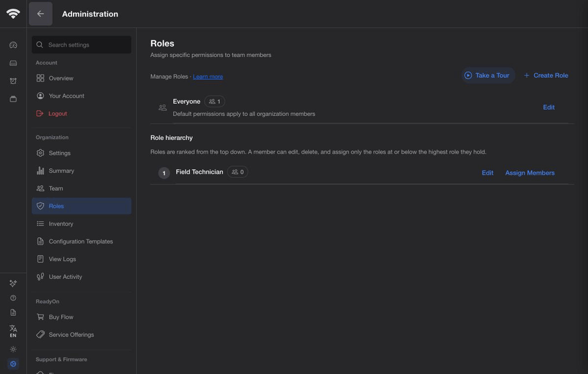
Task: Open Inventory page
Action: click(81, 223)
